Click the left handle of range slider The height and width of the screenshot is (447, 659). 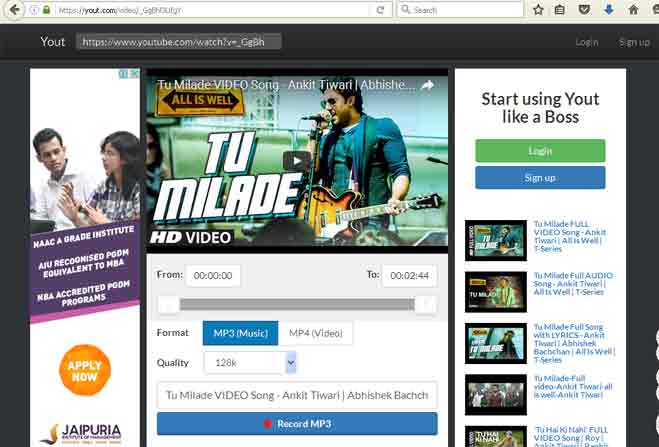pyautogui.click(x=168, y=305)
